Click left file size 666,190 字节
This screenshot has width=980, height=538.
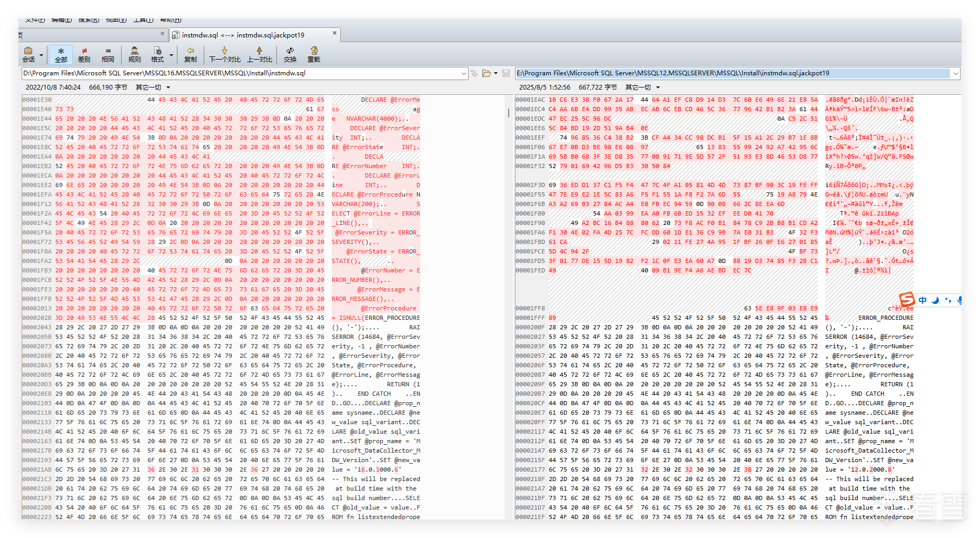click(108, 87)
